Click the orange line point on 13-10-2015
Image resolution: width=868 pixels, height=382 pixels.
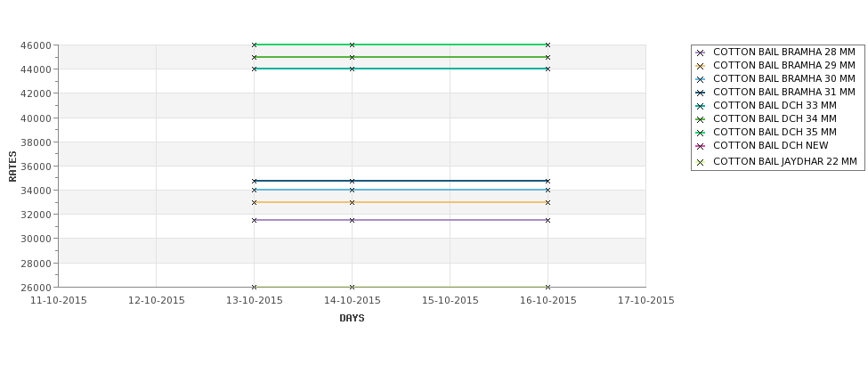254,203
